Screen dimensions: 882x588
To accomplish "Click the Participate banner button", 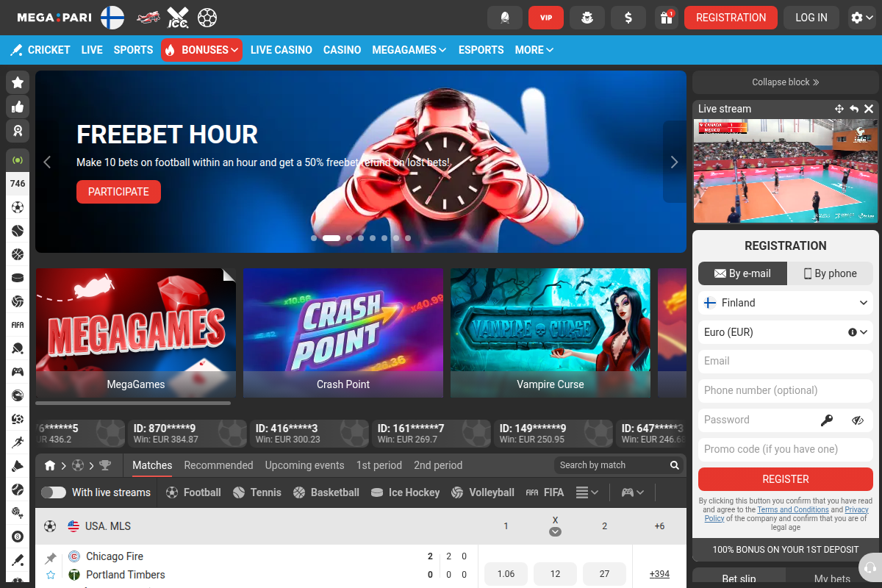I will click(x=118, y=192).
